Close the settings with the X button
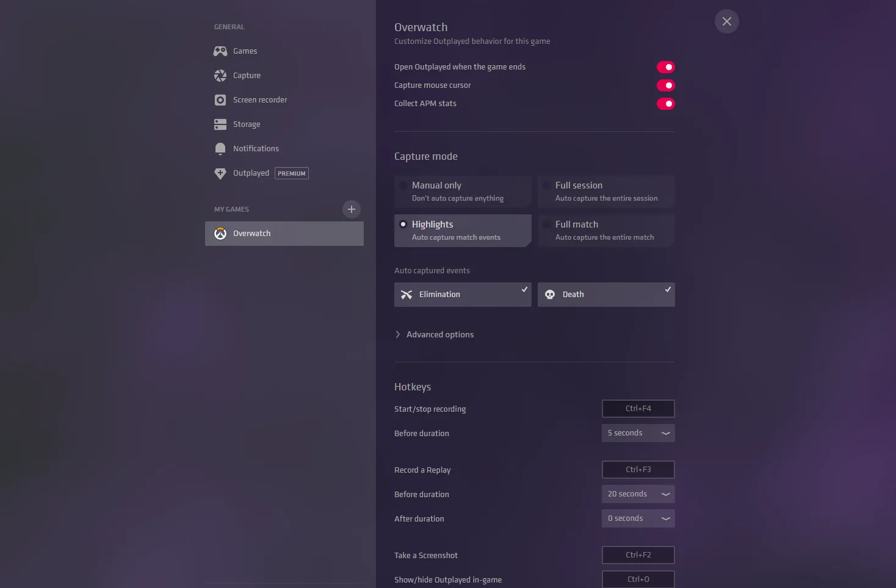The width and height of the screenshot is (896, 588). 727,21
